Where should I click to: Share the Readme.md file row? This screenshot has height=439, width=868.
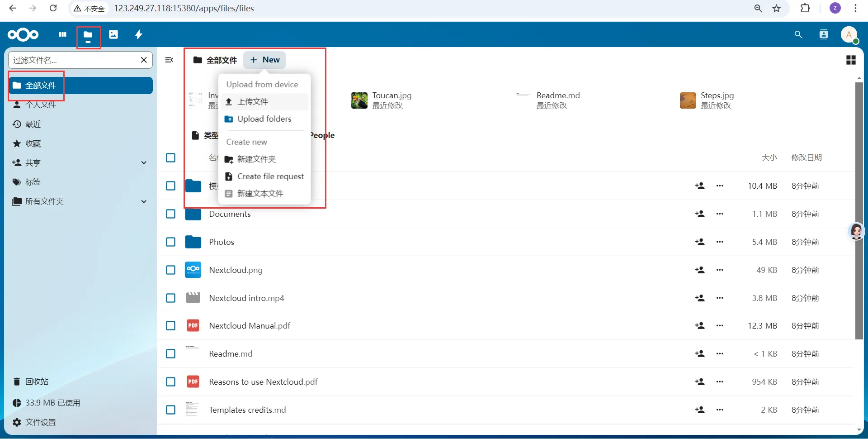[700, 354]
